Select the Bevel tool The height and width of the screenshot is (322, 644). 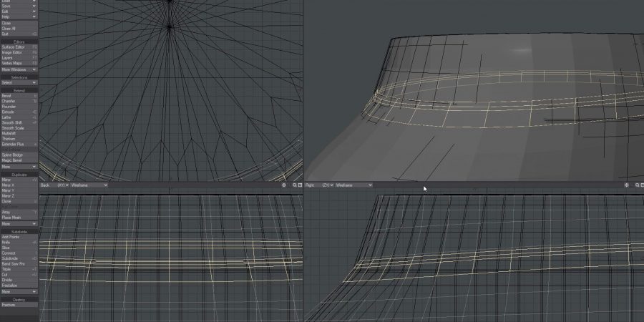[x=19, y=96]
